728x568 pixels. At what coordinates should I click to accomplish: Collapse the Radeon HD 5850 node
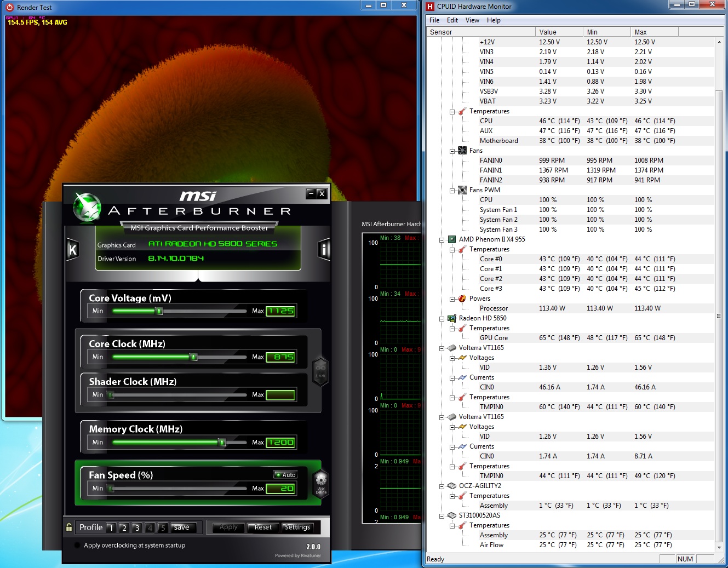[442, 319]
